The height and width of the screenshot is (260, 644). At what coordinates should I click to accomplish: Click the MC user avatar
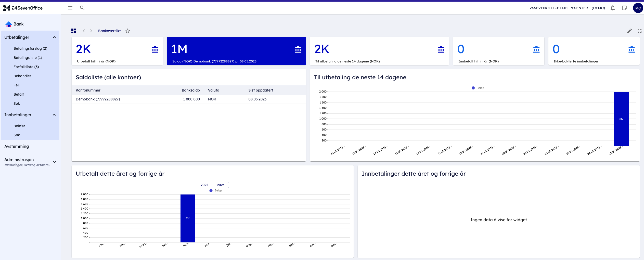tap(638, 8)
